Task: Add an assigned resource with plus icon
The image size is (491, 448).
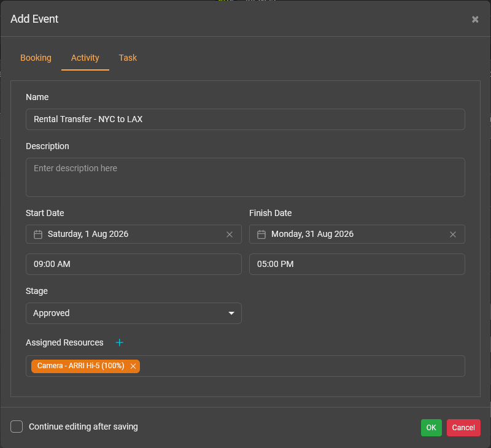Action: (120, 342)
